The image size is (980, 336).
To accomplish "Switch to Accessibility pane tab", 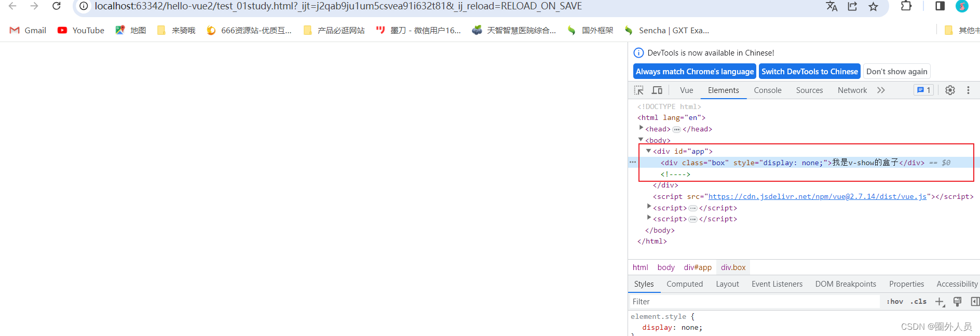I will tap(957, 284).
